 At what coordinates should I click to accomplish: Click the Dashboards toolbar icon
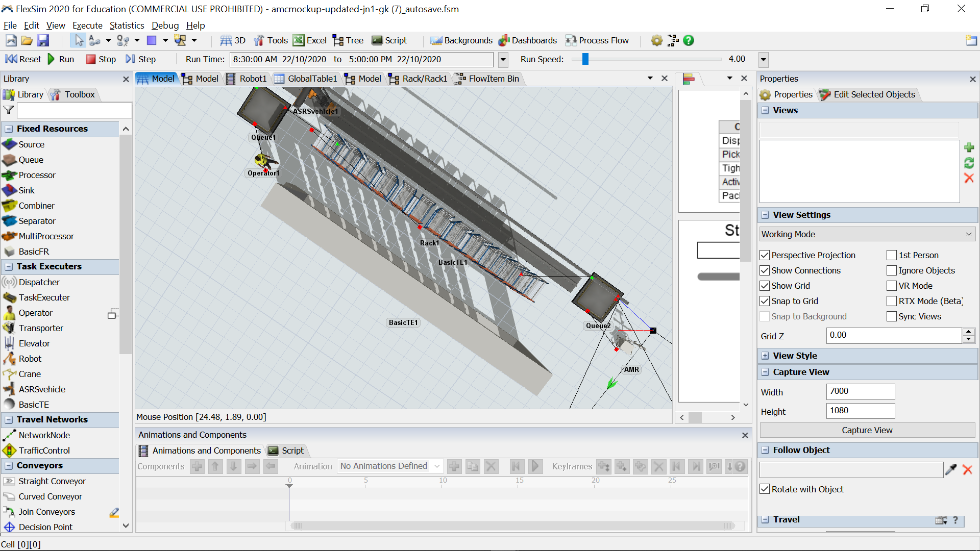504,40
